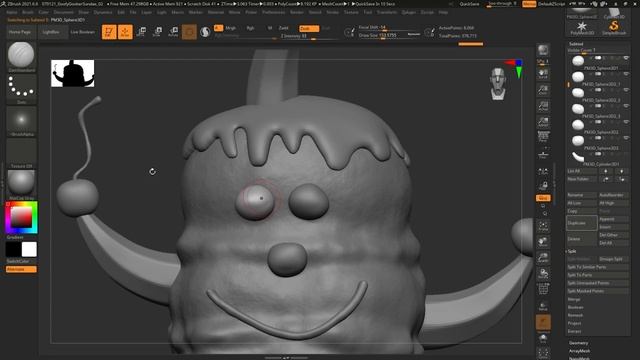The width and height of the screenshot is (640, 360).
Task: Expand the Boolean section
Action: pyautogui.click(x=575, y=307)
